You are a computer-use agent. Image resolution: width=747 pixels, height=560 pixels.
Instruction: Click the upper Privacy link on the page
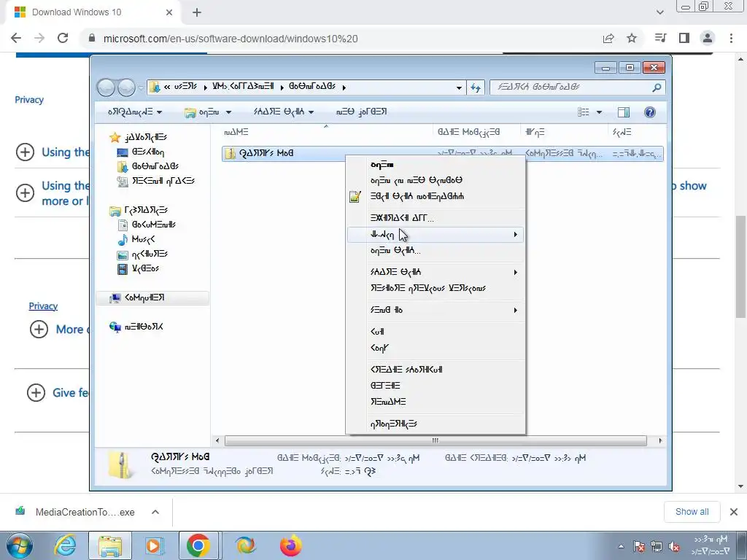click(29, 99)
